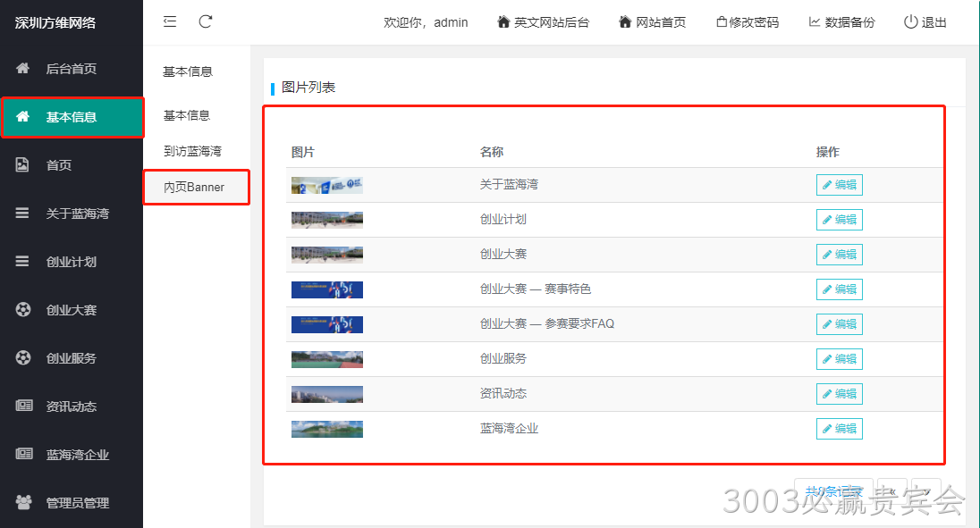980x528 pixels.
Task: Edit the 创业大赛 banner row
Action: [x=840, y=255]
